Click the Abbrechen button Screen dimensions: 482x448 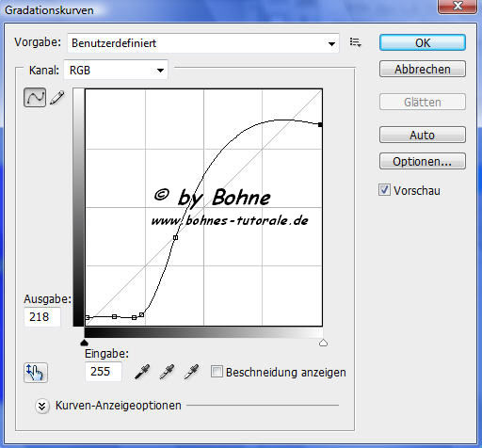[423, 69]
